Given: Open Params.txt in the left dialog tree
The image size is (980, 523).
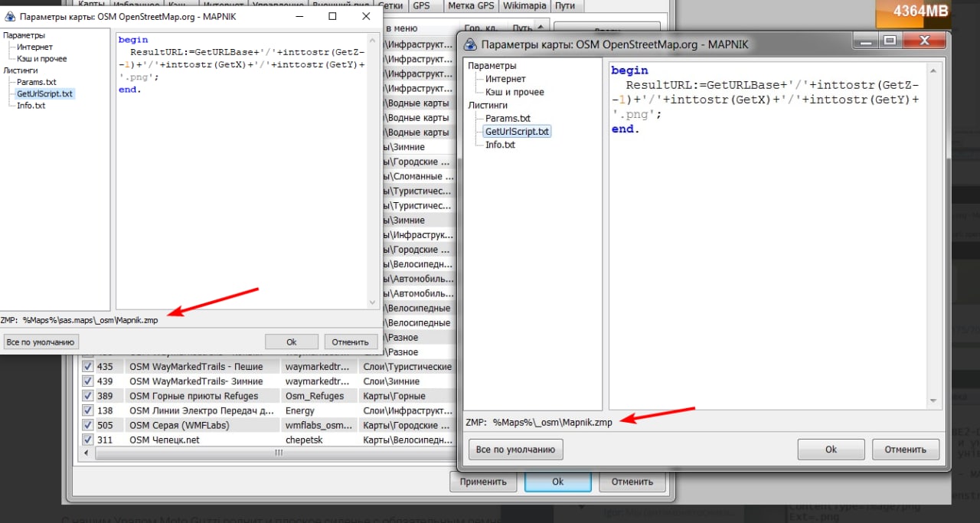Looking at the screenshot, I should (x=37, y=82).
